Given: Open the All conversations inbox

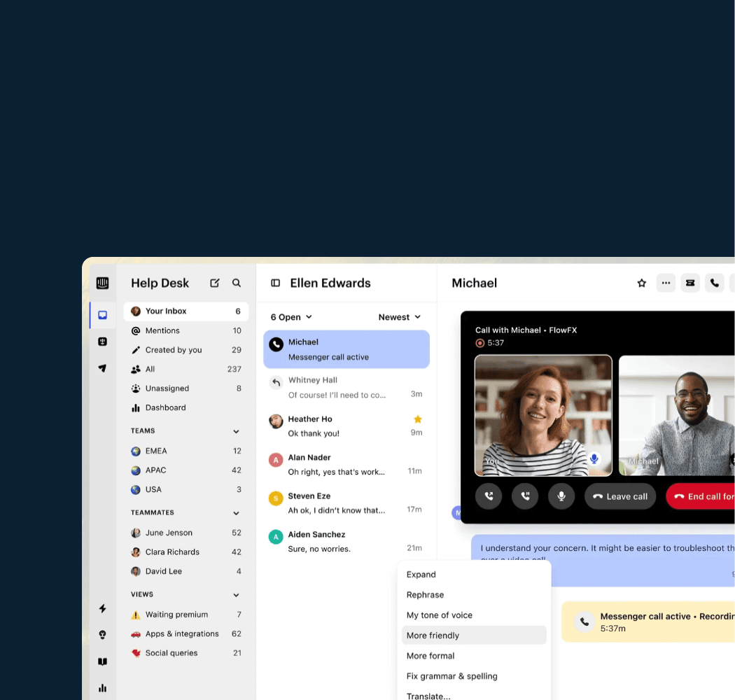Looking at the screenshot, I should pos(185,369).
